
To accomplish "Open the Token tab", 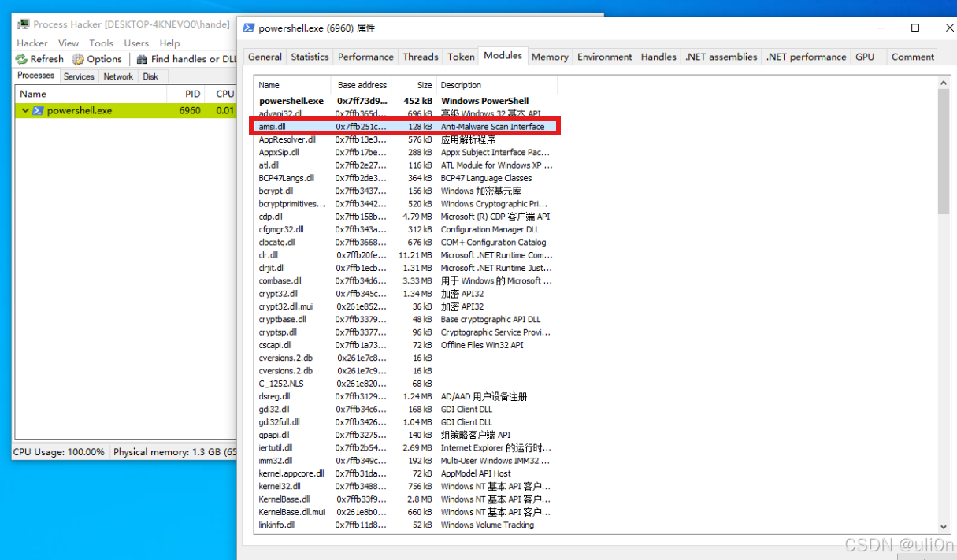I will click(461, 57).
